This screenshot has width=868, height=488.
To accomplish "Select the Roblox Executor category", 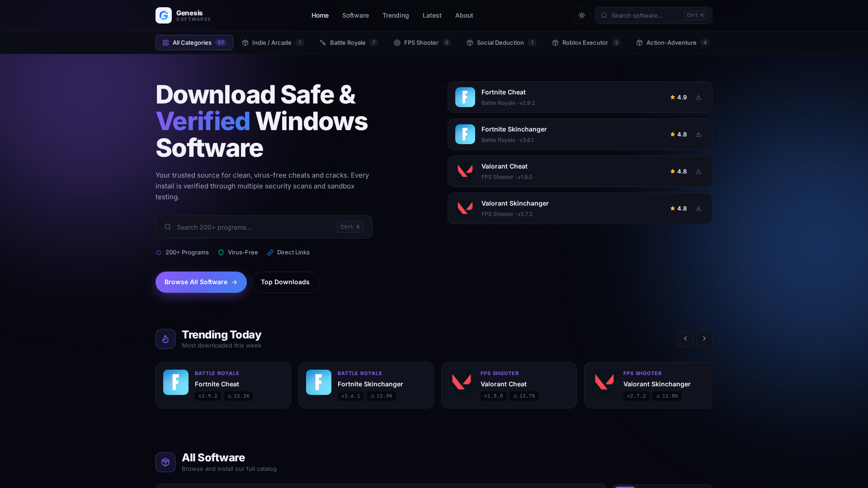I will click(586, 42).
